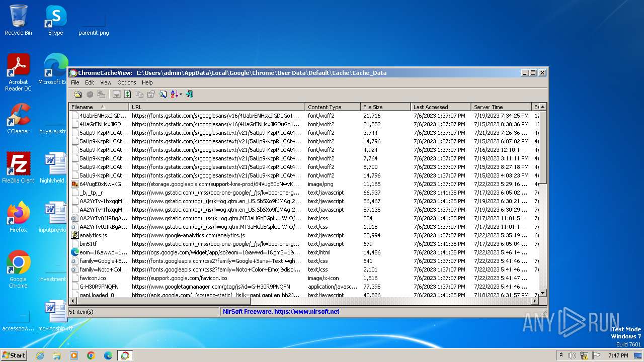Open the File menu
Screen dimensions: 644x362
point(75,82)
